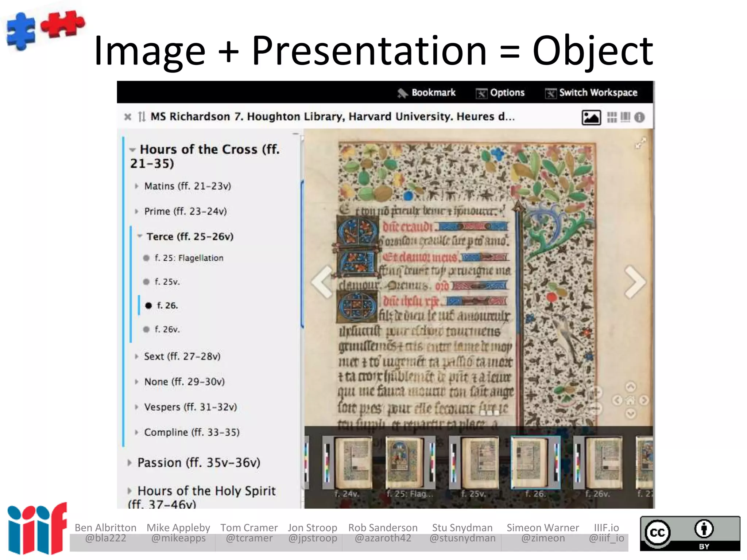Toggle the sidebar with the double-arrow icon
The width and height of the screenshot is (747, 560).
click(142, 117)
